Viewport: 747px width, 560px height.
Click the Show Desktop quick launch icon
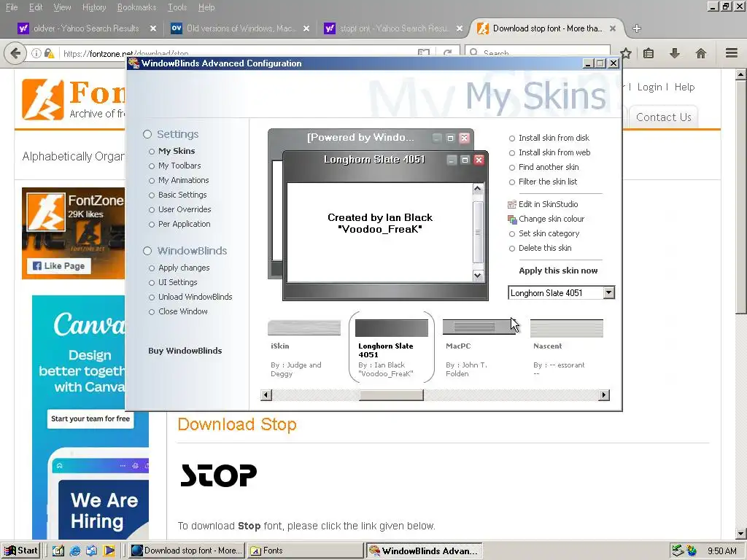[x=58, y=551]
